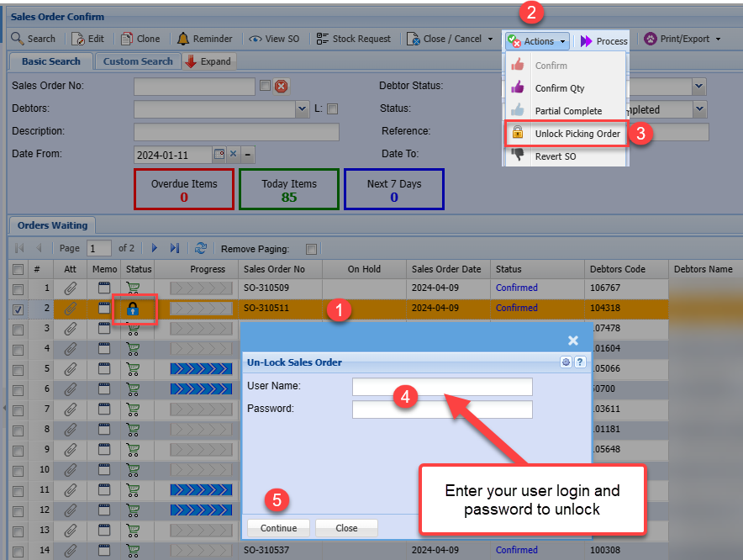Select the Orders Waiting tab
This screenshot has width=743, height=560.
click(52, 225)
